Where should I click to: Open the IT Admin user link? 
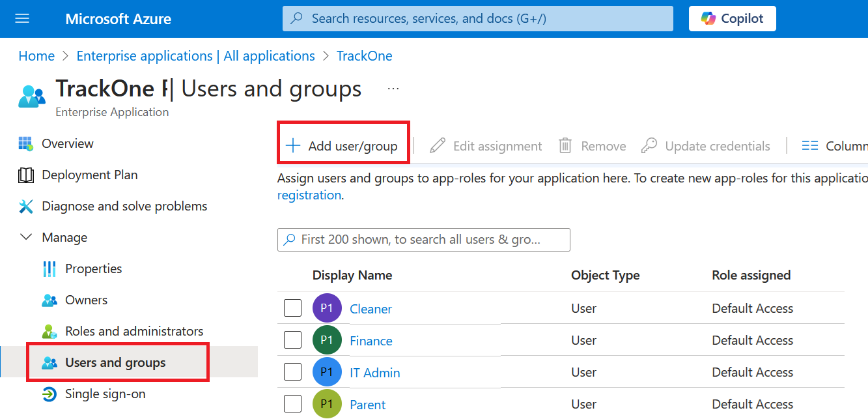coord(375,373)
